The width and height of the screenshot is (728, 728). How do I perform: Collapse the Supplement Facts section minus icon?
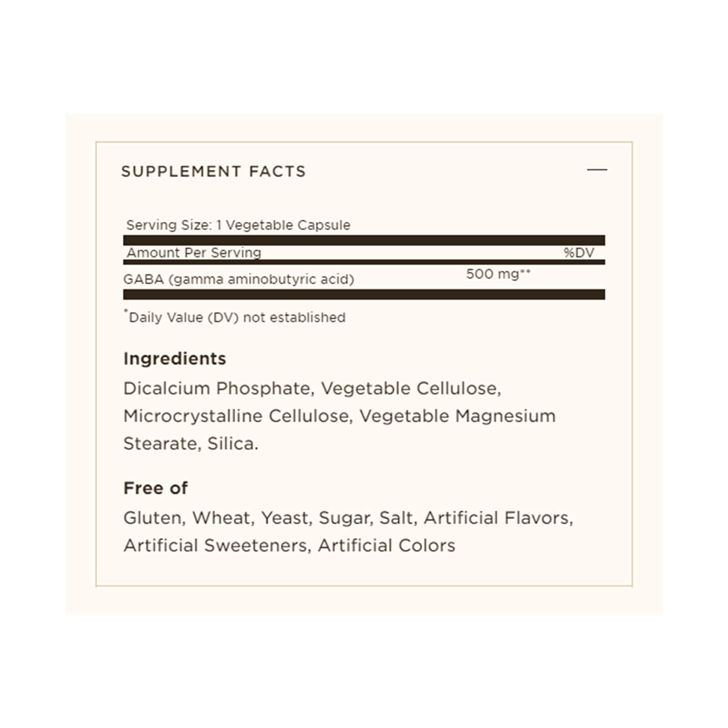point(597,170)
